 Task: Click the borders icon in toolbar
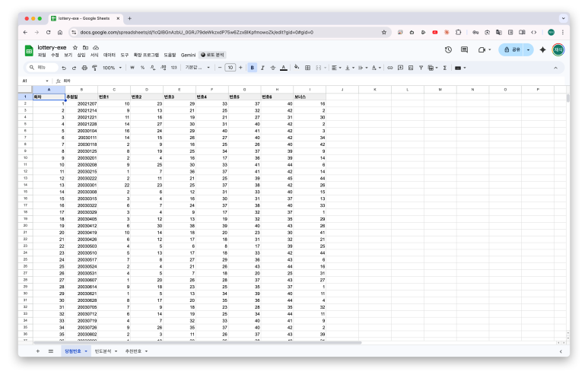(308, 68)
